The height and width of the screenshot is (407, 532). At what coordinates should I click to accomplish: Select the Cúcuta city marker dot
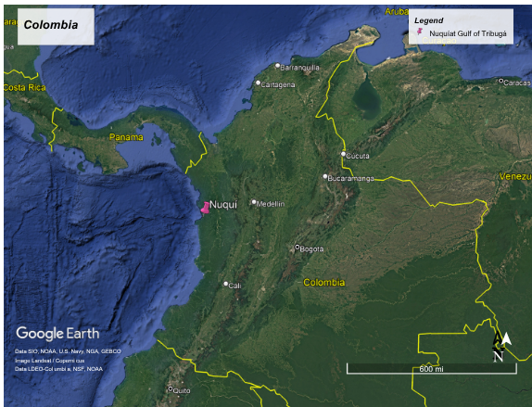(343, 154)
